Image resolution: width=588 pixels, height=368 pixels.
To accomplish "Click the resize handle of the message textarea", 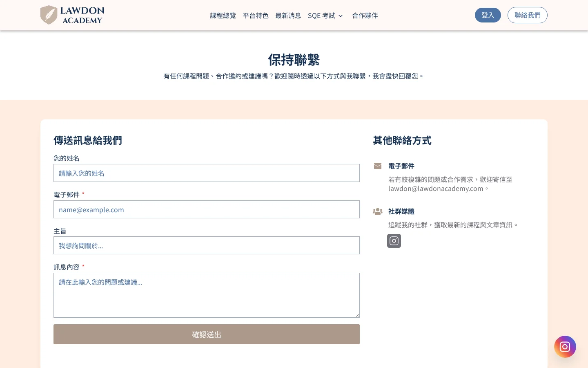I will pos(358,314).
